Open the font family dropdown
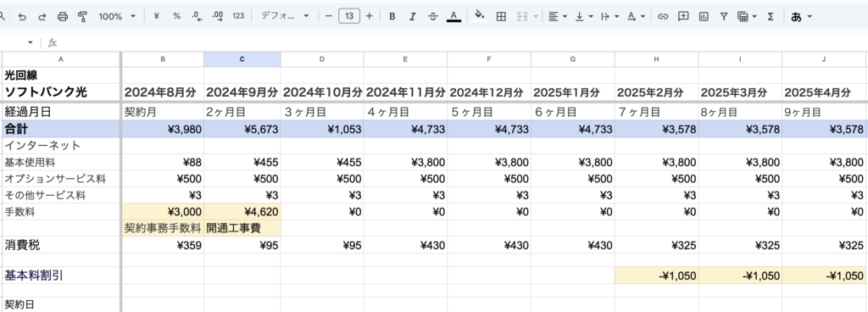868x312 pixels. click(285, 17)
